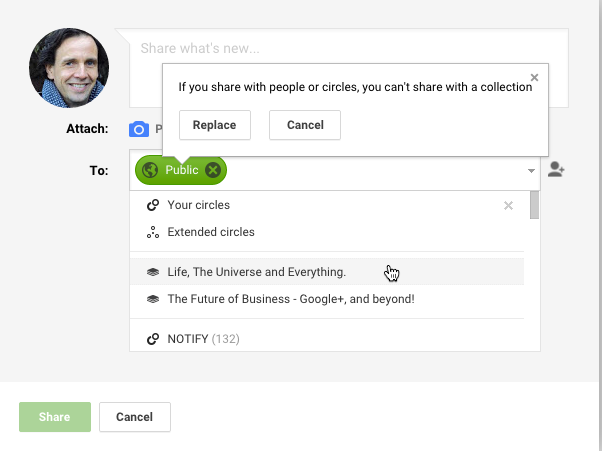
Task: Click the globe icon in the Public chip
Action: 150,170
